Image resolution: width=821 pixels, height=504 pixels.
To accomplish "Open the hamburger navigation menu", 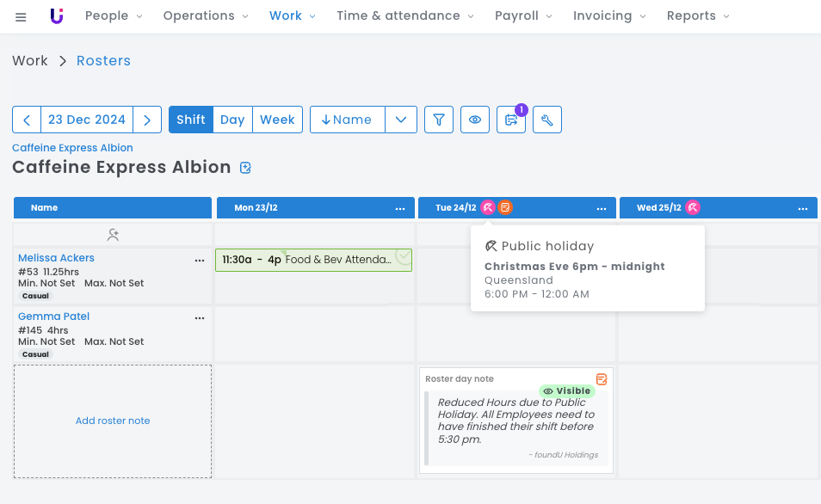I will 21,16.
